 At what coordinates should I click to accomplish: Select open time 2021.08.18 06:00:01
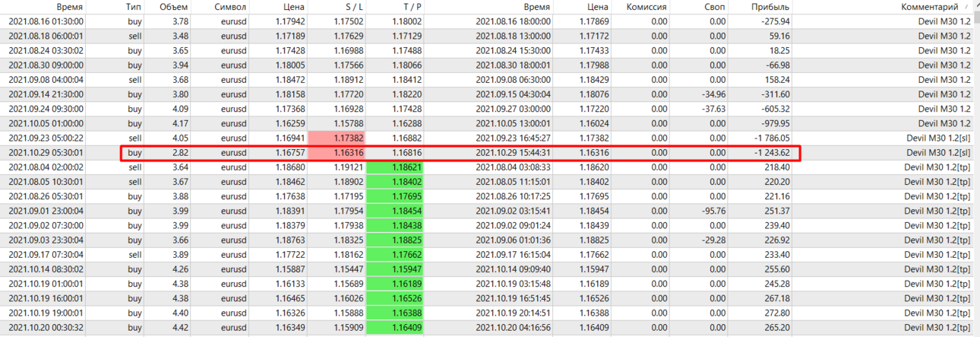46,36
